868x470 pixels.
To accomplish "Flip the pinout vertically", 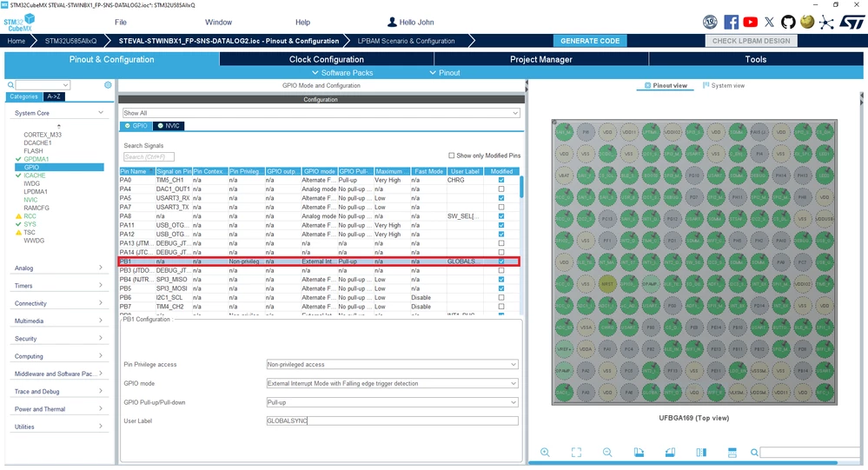I will coord(732,453).
